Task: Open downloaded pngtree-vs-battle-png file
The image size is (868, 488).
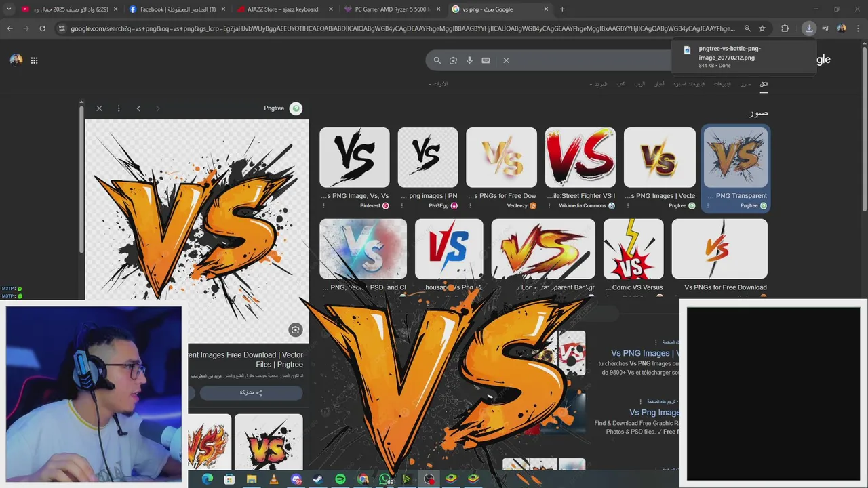Action: (730, 53)
